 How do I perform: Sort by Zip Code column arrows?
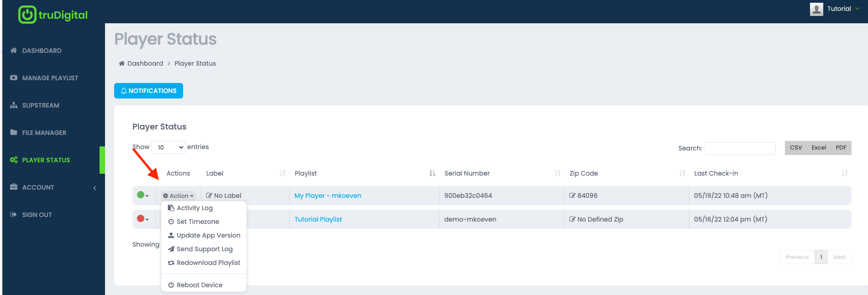(x=682, y=173)
